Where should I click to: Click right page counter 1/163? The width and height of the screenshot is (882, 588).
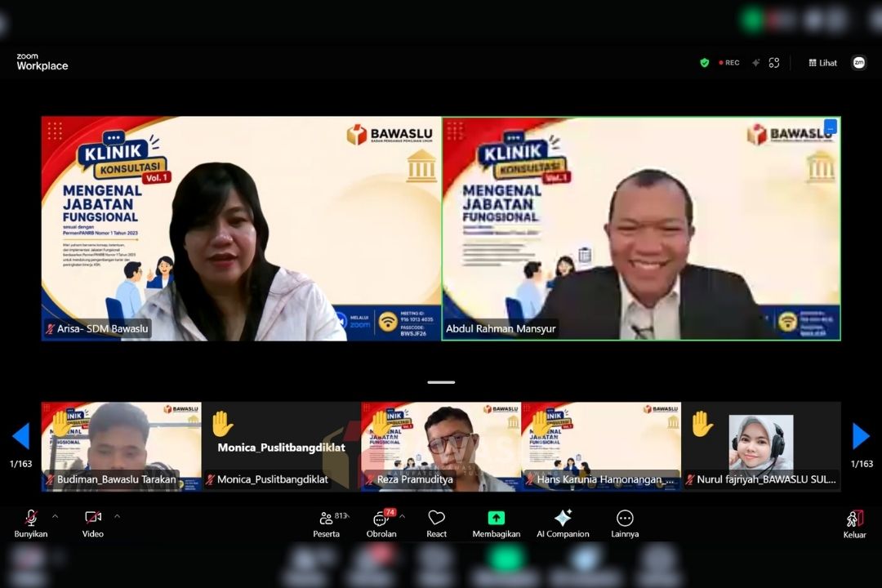(862, 464)
